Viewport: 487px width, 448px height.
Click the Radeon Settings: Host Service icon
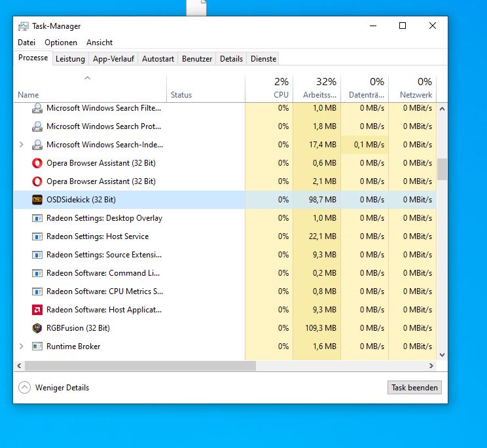pyautogui.click(x=37, y=236)
